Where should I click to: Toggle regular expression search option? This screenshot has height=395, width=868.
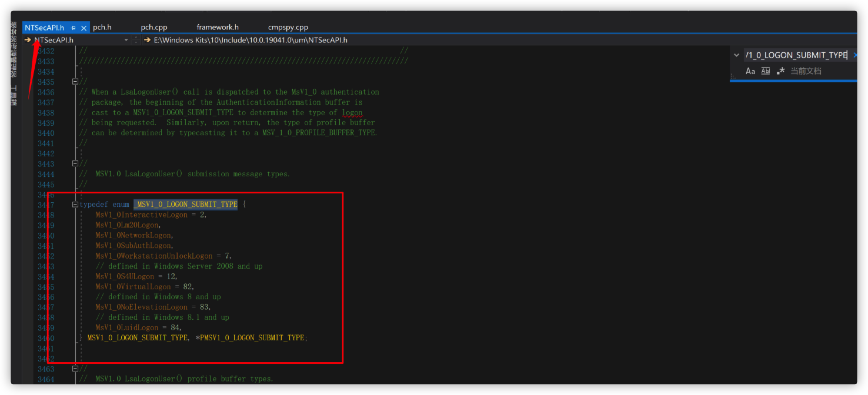tap(781, 71)
